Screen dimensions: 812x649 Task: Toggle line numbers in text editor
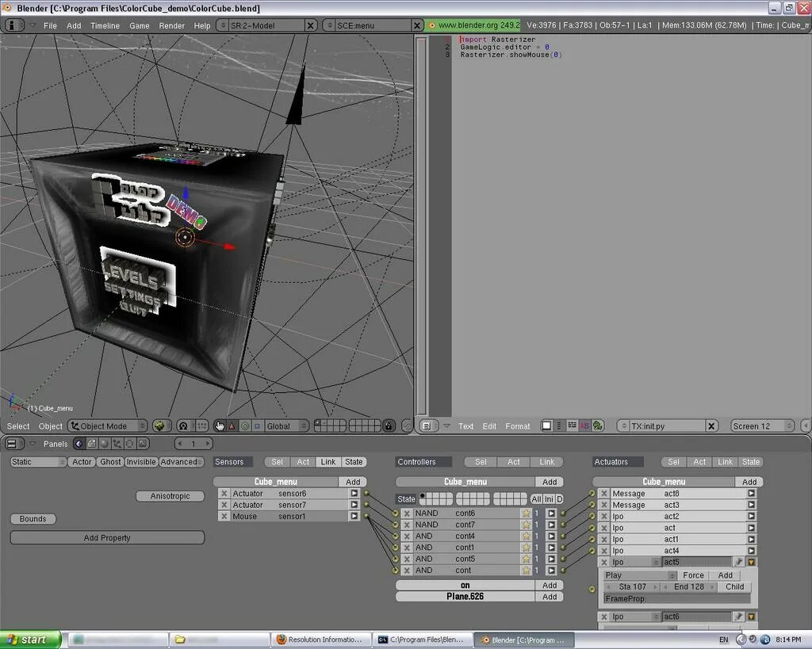click(559, 426)
